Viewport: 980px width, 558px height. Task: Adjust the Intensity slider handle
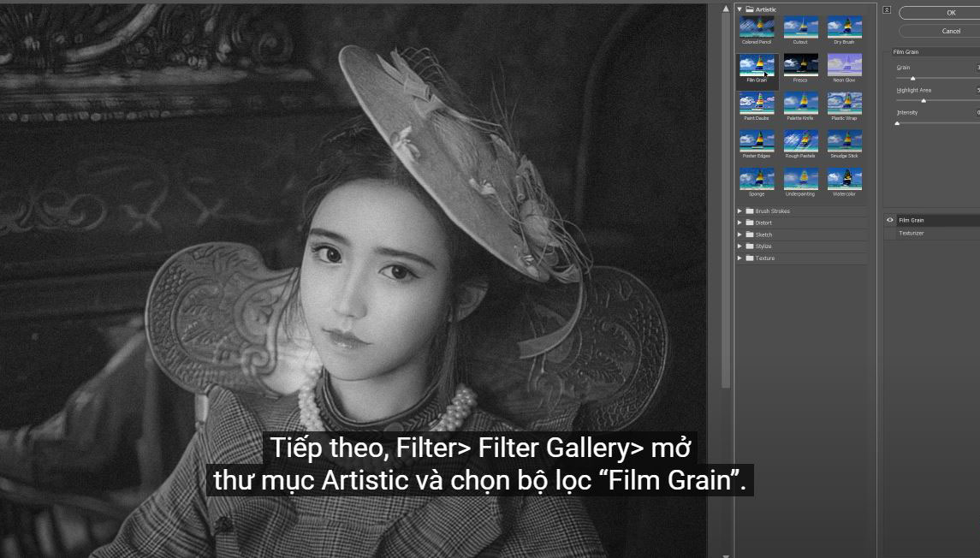point(898,123)
